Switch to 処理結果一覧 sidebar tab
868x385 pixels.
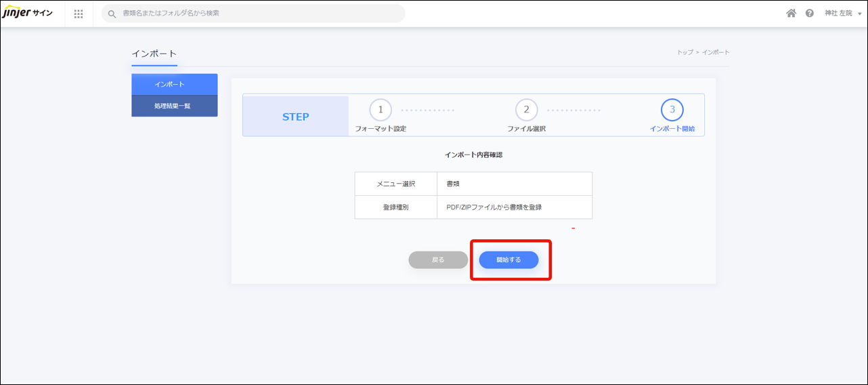tap(174, 106)
